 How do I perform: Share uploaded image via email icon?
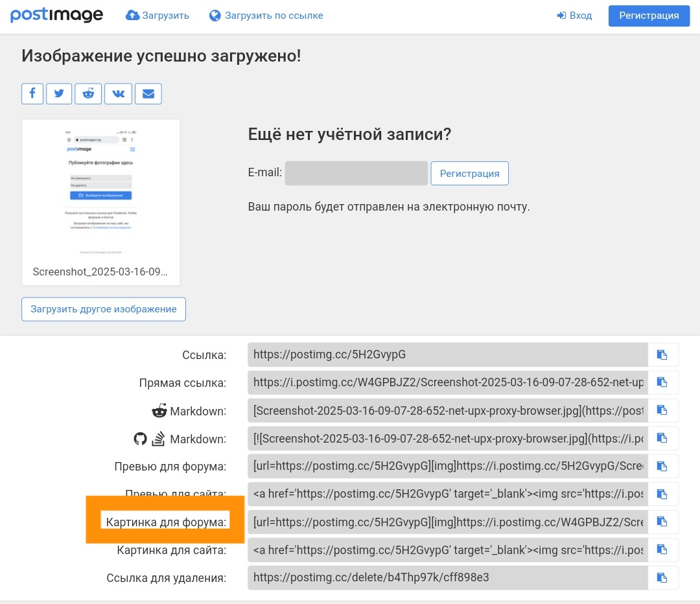click(x=148, y=93)
